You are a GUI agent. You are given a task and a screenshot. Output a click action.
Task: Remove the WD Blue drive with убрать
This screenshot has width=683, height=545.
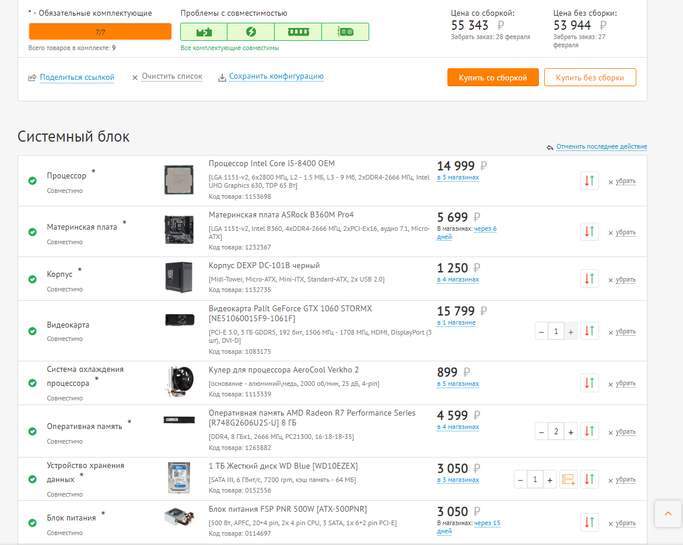coord(626,480)
